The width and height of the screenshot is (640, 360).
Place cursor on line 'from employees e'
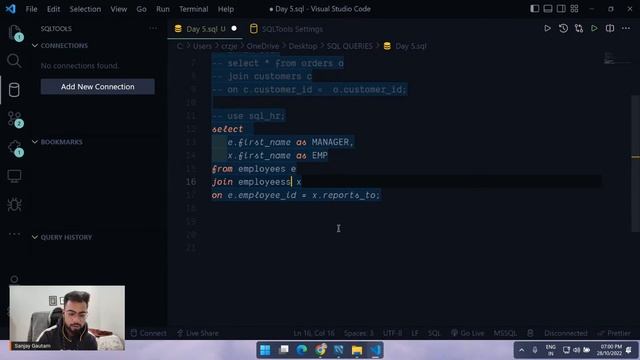pyautogui.click(x=254, y=169)
